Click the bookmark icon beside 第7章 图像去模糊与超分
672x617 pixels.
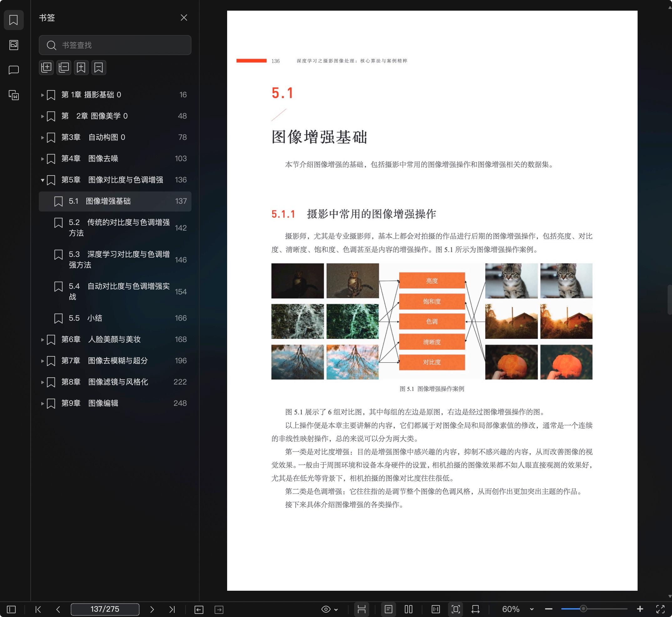pos(51,361)
